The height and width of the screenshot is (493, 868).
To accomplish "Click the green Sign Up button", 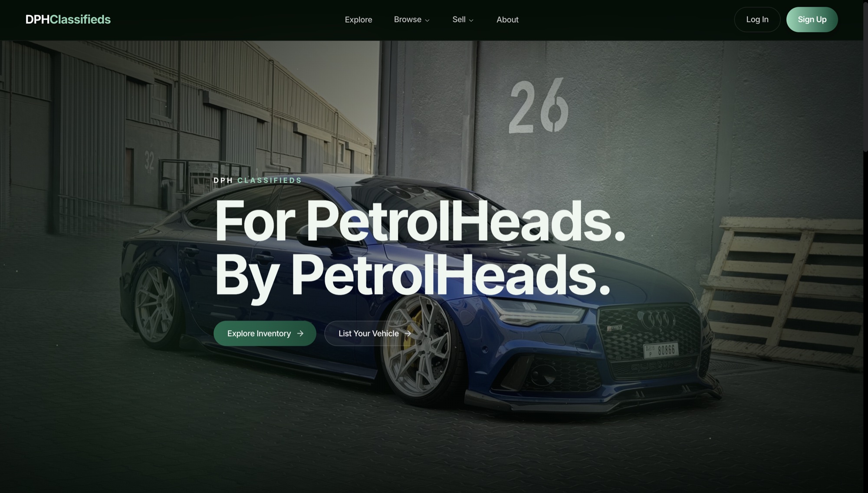I will click(812, 20).
